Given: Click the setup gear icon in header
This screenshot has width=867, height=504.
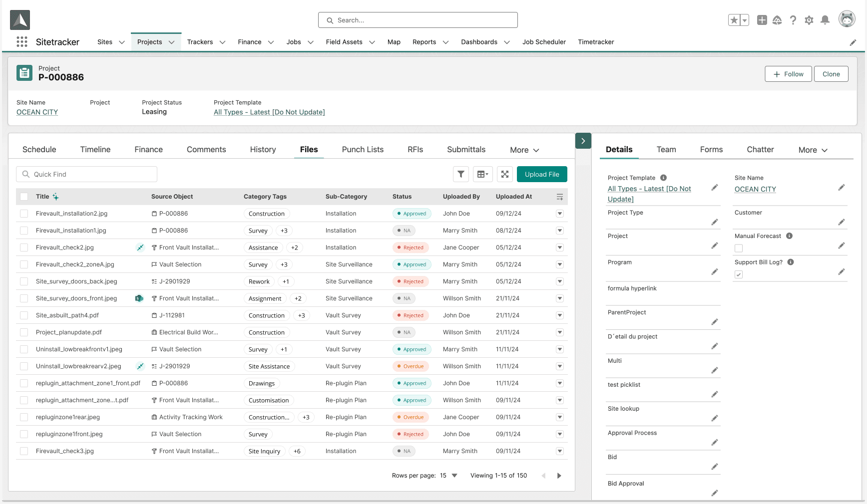Looking at the screenshot, I should [x=809, y=20].
